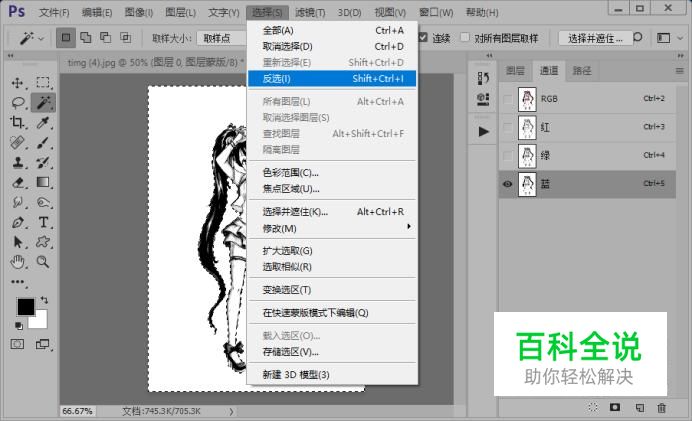
Task: Select the Healing Brush tool
Action: coord(18,143)
